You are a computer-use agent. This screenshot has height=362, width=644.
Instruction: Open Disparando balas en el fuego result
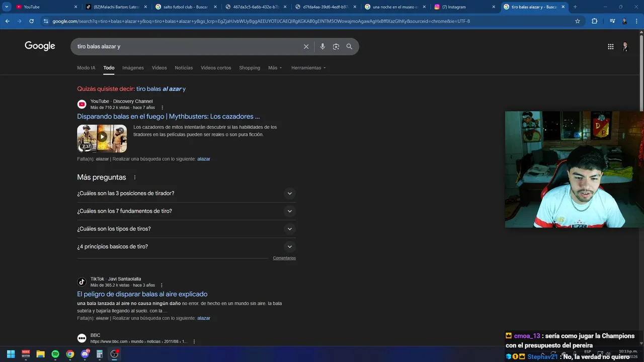click(x=169, y=117)
